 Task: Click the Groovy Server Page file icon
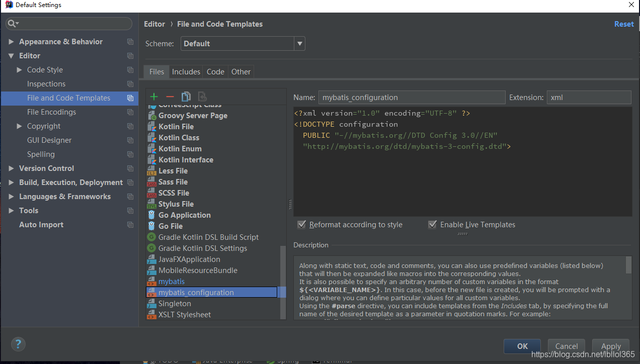click(151, 116)
